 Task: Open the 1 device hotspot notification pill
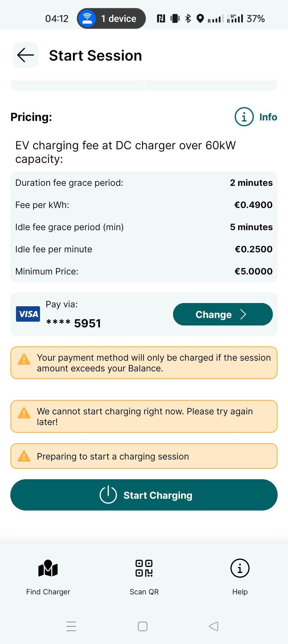pos(111,18)
